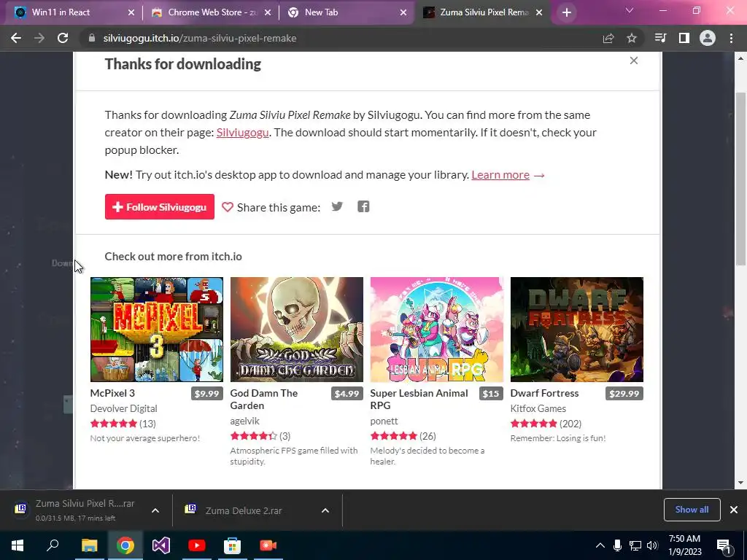Click the heart icon next to Share this game
747x560 pixels.
(x=228, y=207)
